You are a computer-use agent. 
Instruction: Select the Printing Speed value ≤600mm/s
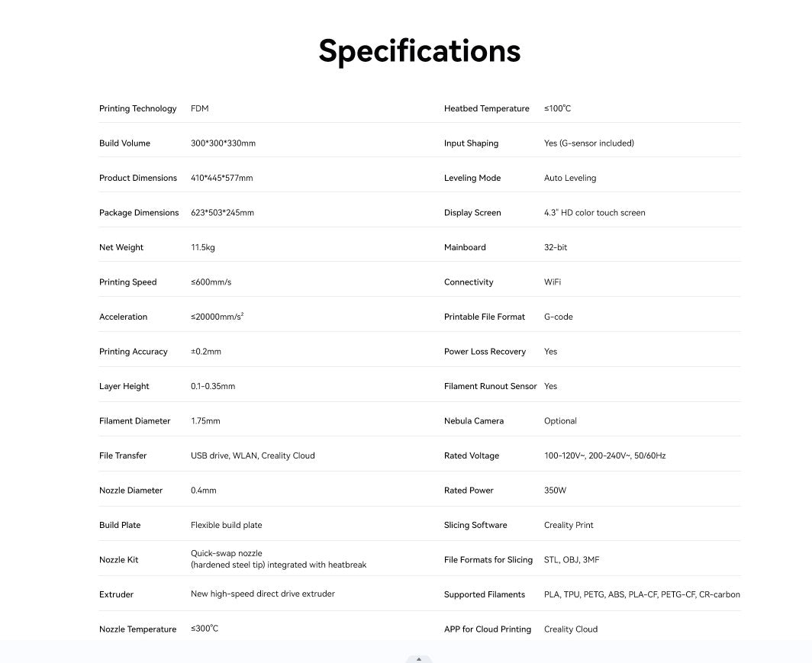[211, 282]
